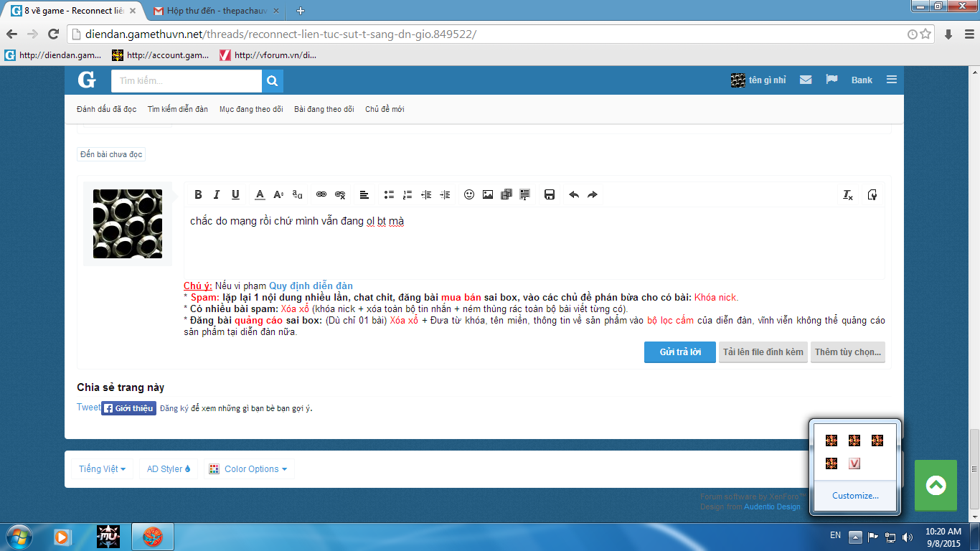Select Tìm kiếm diễn đàn menu item

[x=178, y=109]
